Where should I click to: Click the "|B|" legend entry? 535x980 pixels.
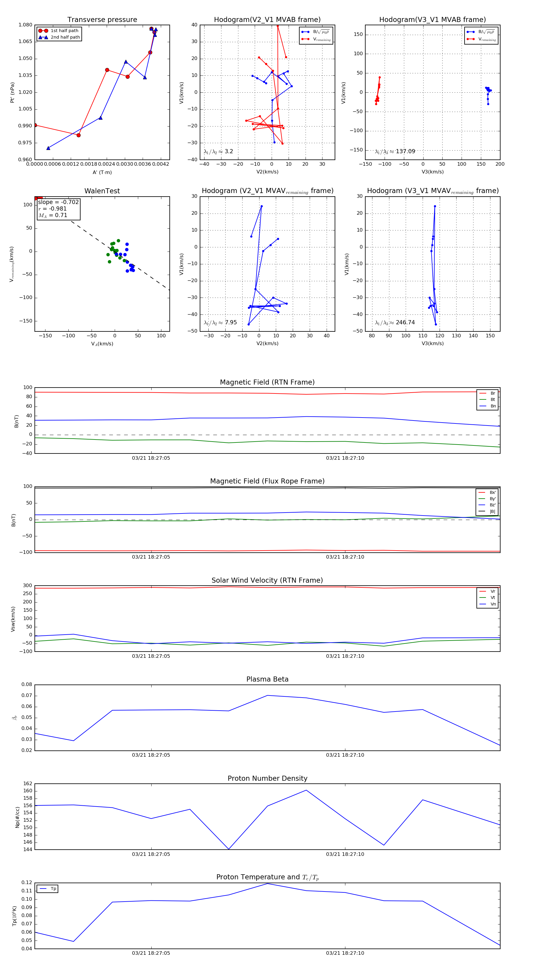[487, 511]
